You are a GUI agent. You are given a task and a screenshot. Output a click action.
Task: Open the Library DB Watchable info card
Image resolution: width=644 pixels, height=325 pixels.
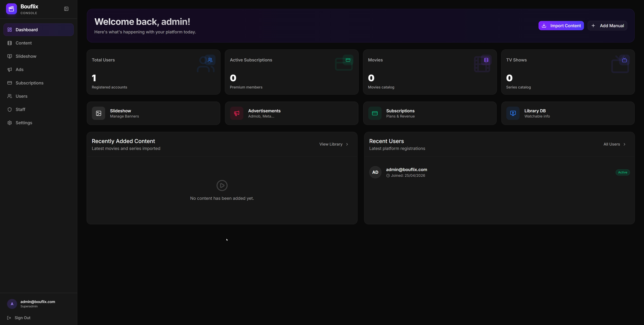click(x=568, y=113)
